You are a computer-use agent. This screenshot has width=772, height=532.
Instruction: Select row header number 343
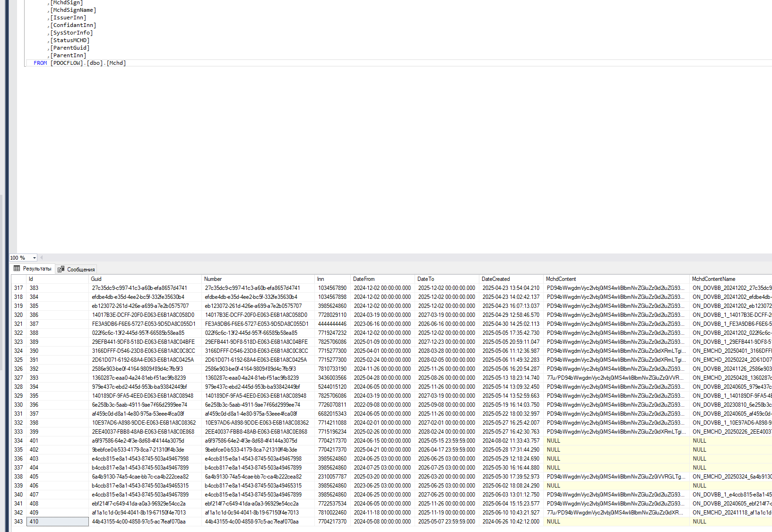(x=18, y=522)
